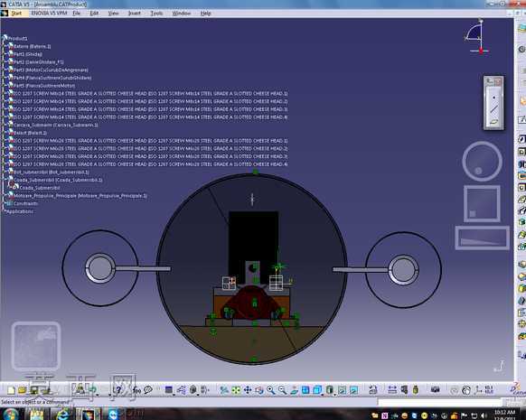Click the system tray volume icon
Image resolution: width=526 pixels, height=420 pixels.
[484, 416]
